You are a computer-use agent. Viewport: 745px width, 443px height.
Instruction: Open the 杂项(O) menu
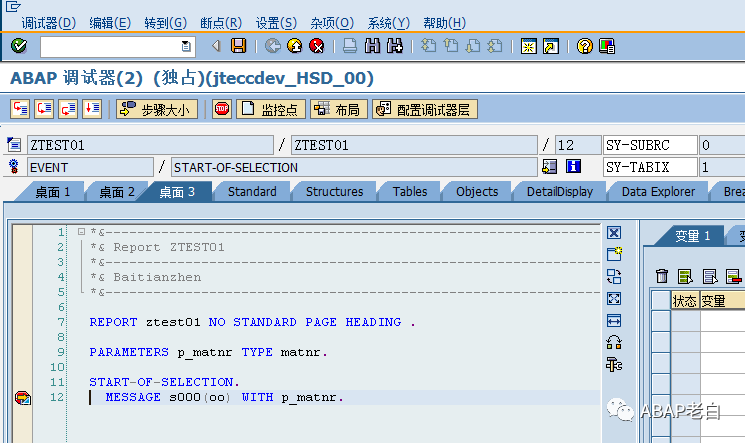coord(332,23)
